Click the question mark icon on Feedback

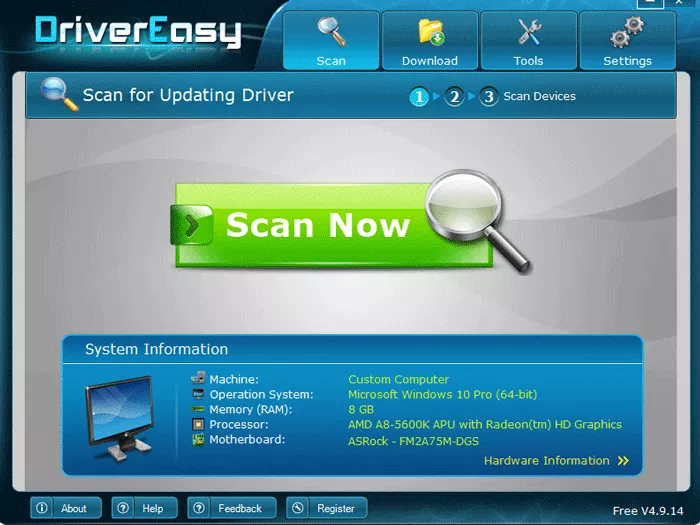pos(199,508)
